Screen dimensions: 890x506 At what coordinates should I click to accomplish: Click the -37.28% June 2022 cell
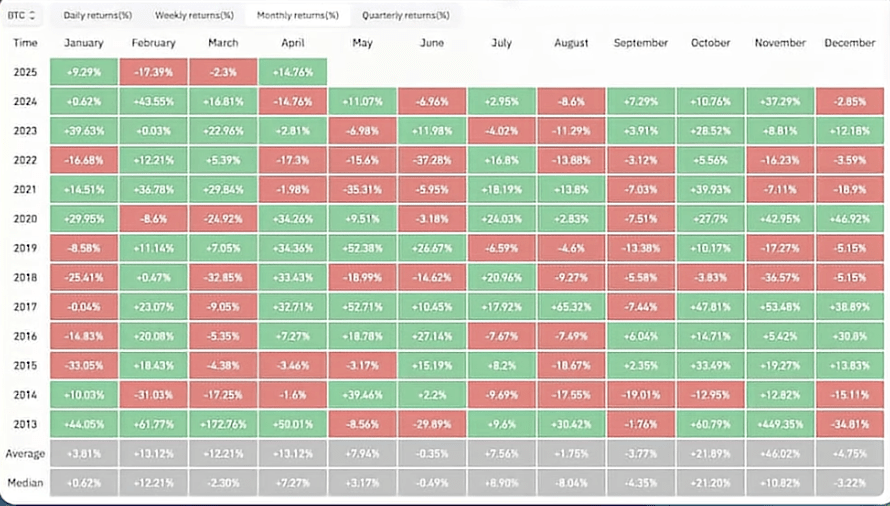[x=431, y=161]
